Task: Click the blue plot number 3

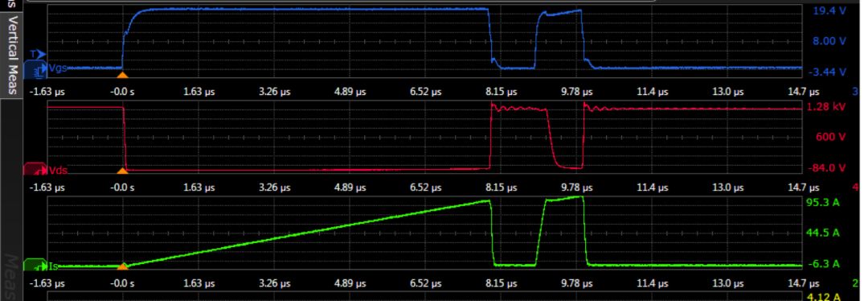Action: click(x=855, y=92)
